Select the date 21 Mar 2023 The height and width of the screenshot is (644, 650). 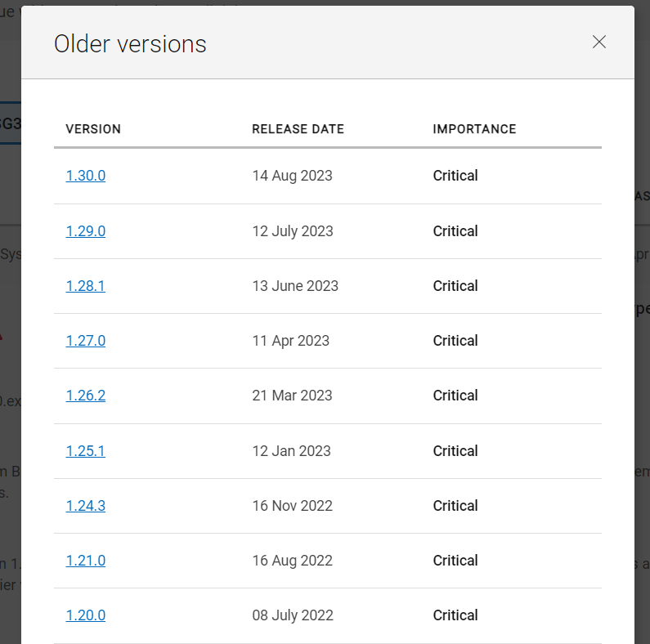292,396
